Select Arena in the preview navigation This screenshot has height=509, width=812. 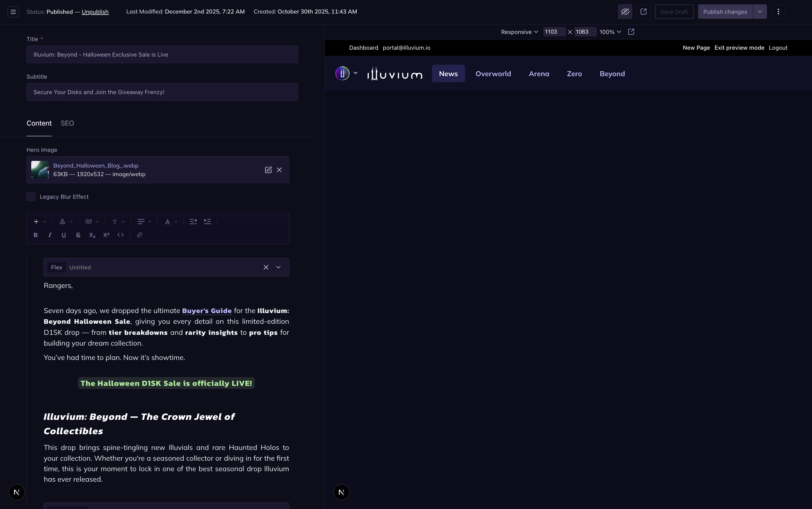pyautogui.click(x=539, y=73)
